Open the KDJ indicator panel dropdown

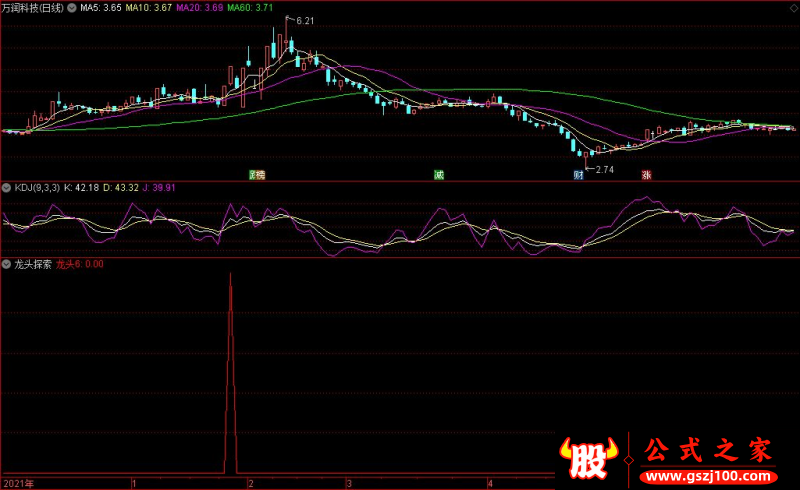point(7,188)
